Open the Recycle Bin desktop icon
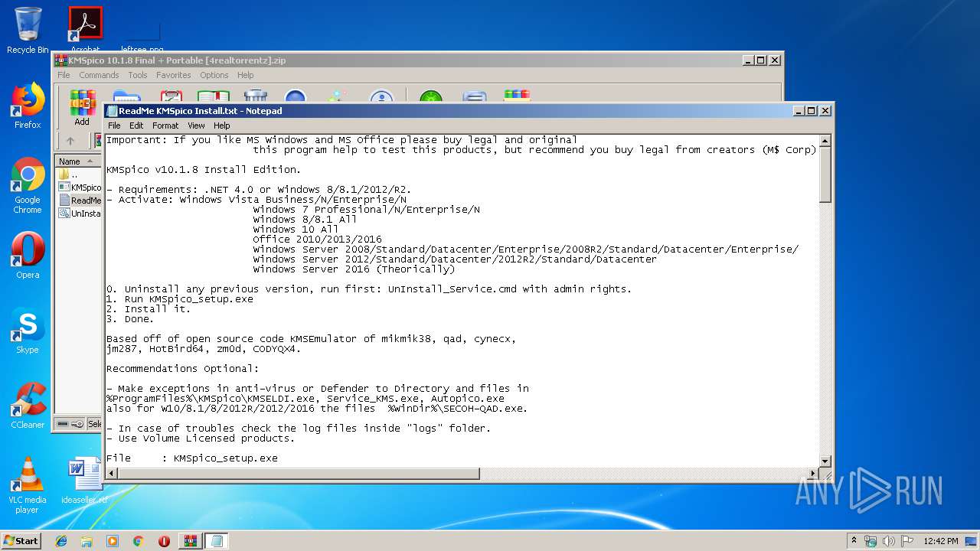Viewport: 980px width, 551px height. (x=28, y=31)
